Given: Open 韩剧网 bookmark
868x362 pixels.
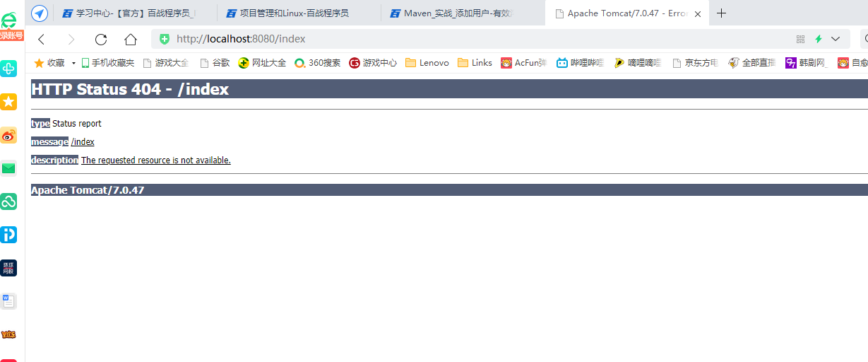Looking at the screenshot, I should tap(806, 63).
